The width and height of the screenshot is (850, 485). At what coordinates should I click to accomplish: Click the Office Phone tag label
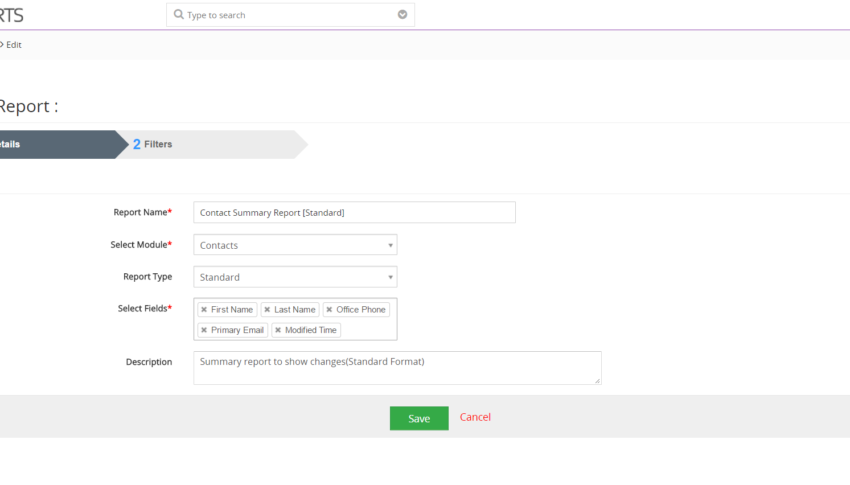(x=360, y=309)
